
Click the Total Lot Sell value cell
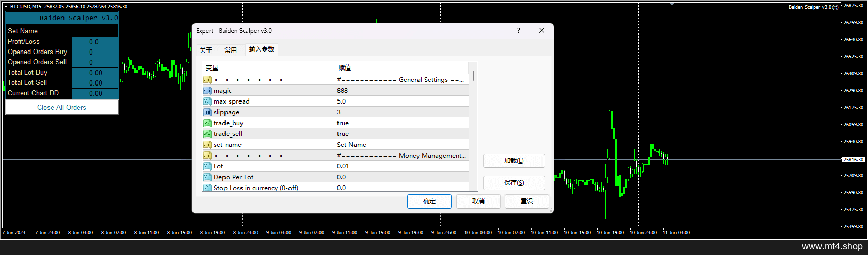coord(94,83)
